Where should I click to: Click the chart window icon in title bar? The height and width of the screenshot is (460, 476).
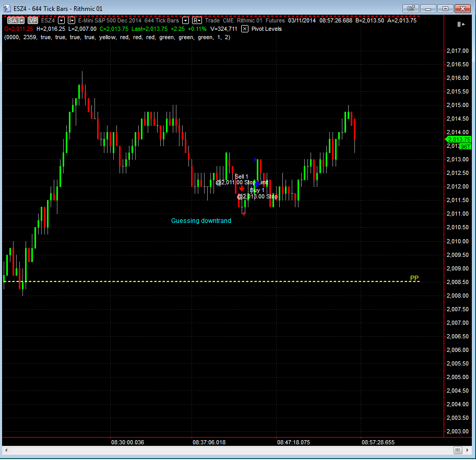point(7,8)
